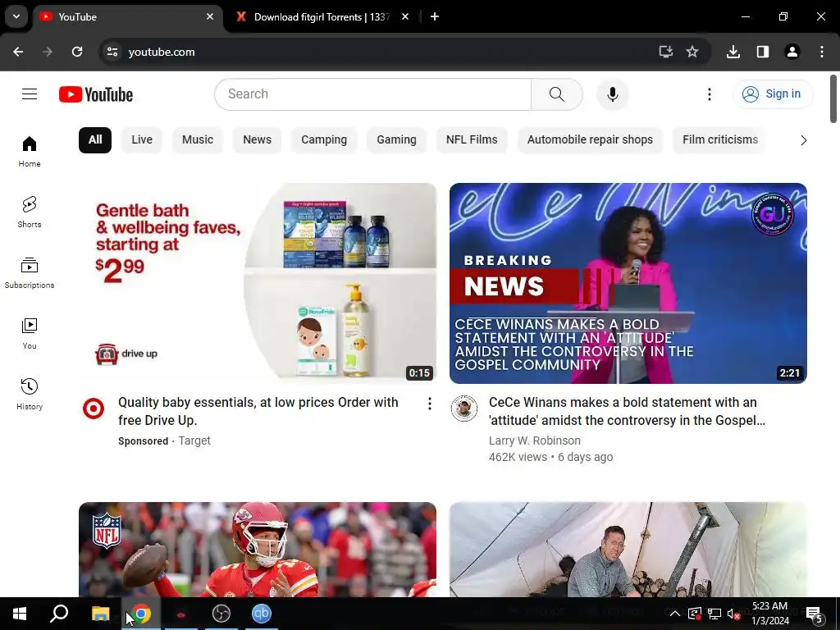Open Chrome downloads icon
840x630 pixels.
click(x=733, y=52)
